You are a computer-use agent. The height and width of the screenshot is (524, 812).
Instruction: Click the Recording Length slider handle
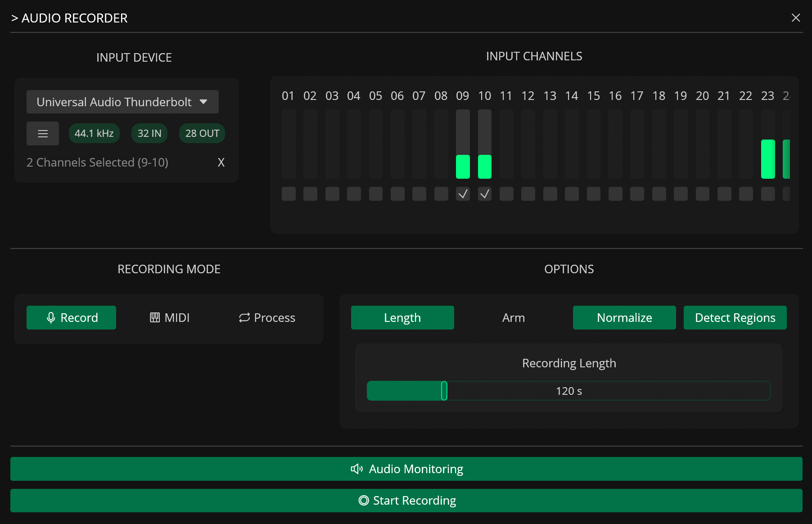[x=444, y=391]
